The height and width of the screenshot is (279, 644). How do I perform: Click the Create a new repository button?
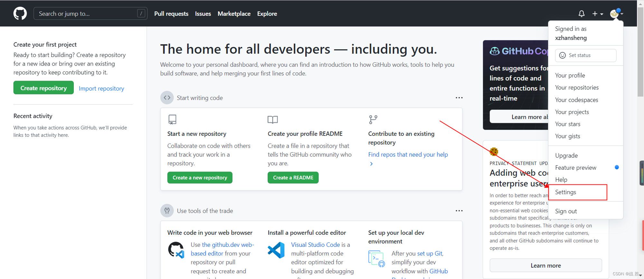pos(200,178)
